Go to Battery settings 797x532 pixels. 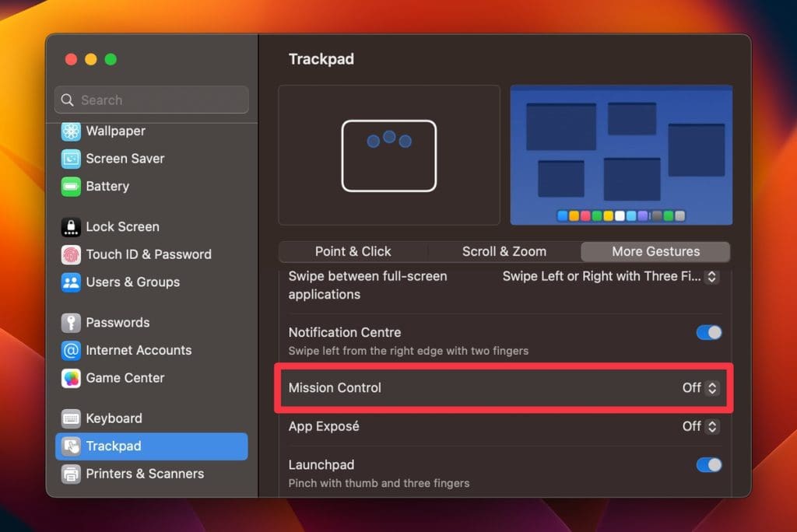[x=107, y=187]
